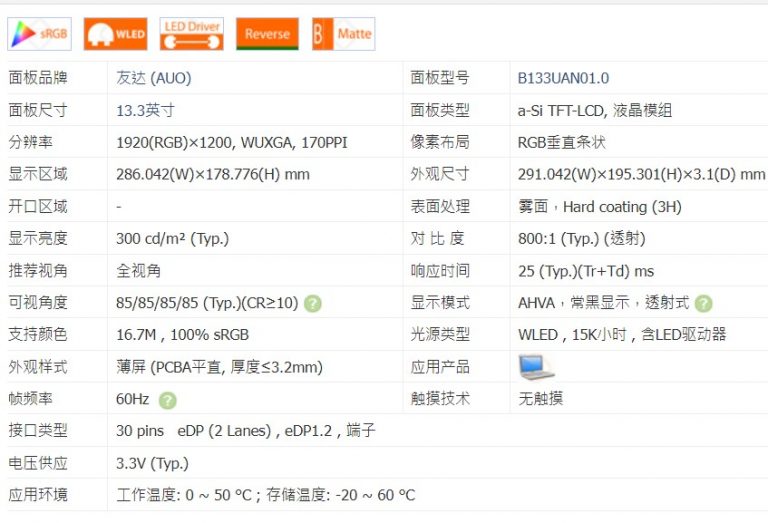This screenshot has height=523, width=768.
Task: Select light source WLED, 15K小时, 含LED驱动器
Action: pyautogui.click(x=622, y=334)
